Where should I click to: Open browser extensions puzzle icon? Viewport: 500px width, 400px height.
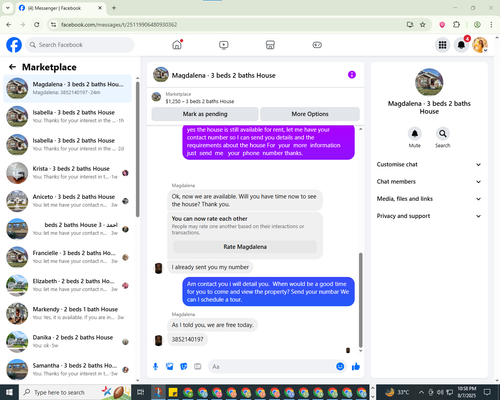(456, 25)
